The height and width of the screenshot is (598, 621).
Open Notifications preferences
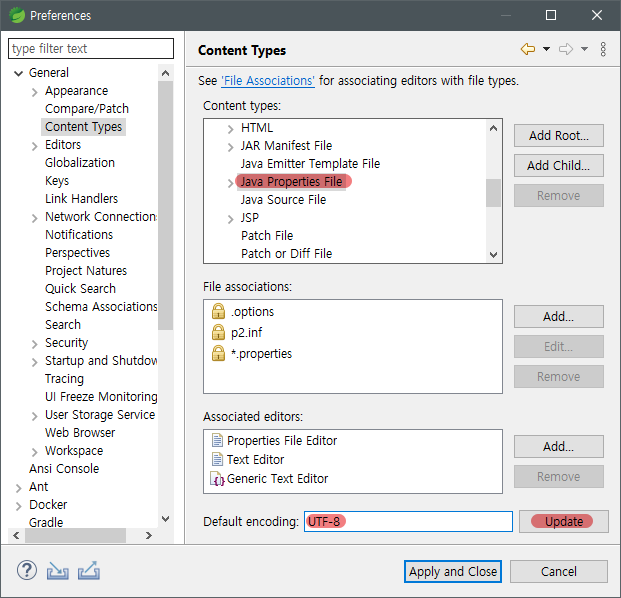click(79, 234)
